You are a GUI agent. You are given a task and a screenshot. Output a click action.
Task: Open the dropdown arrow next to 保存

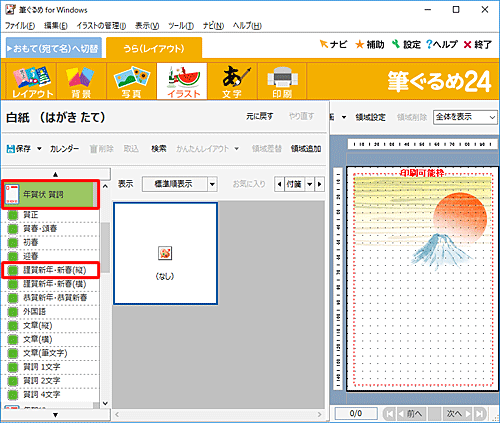point(39,148)
